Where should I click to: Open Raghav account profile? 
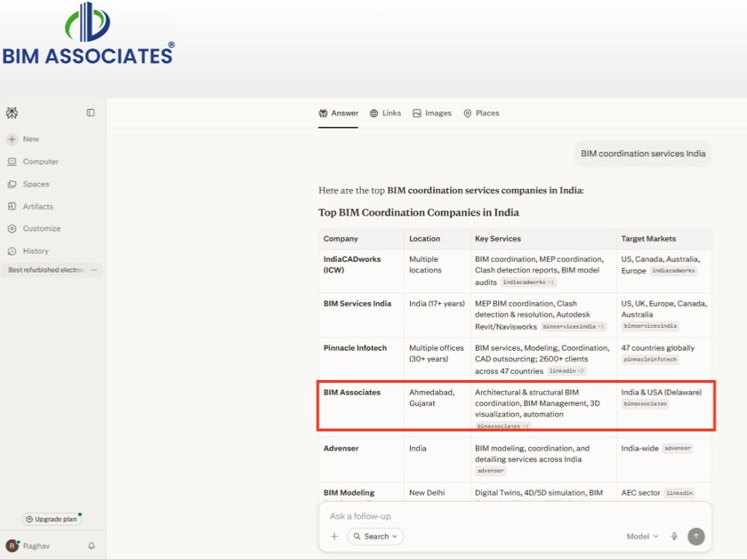tap(28, 546)
